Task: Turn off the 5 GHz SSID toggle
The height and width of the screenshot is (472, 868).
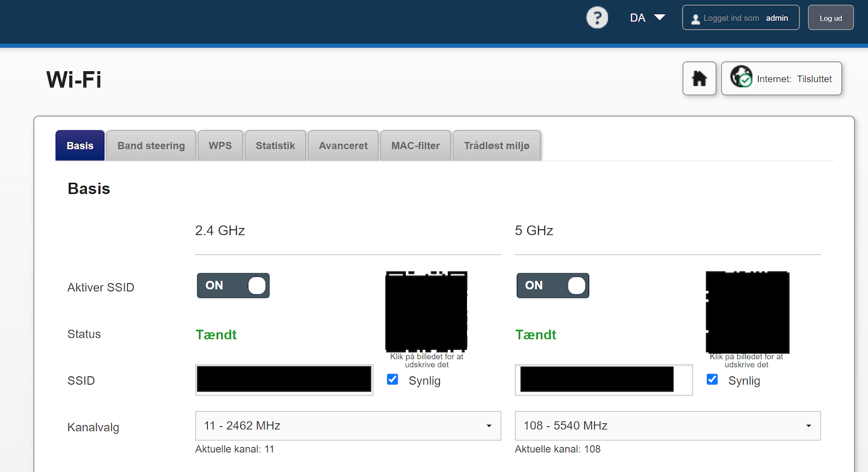Action: pos(553,286)
